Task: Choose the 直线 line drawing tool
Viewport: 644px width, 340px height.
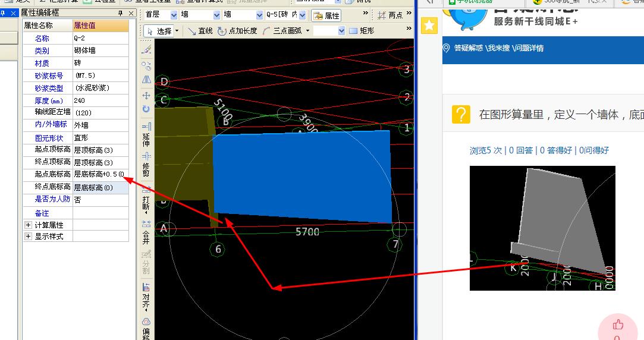Action: tap(200, 31)
